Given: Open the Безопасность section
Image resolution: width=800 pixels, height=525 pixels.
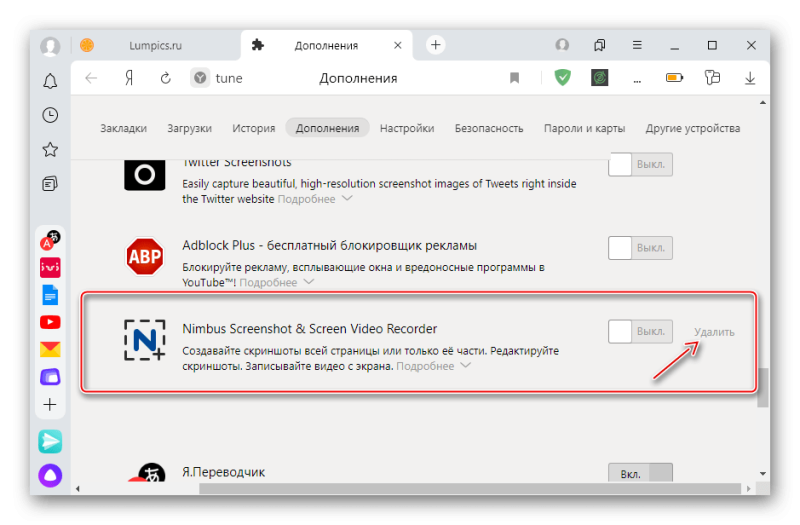Looking at the screenshot, I should [489, 128].
